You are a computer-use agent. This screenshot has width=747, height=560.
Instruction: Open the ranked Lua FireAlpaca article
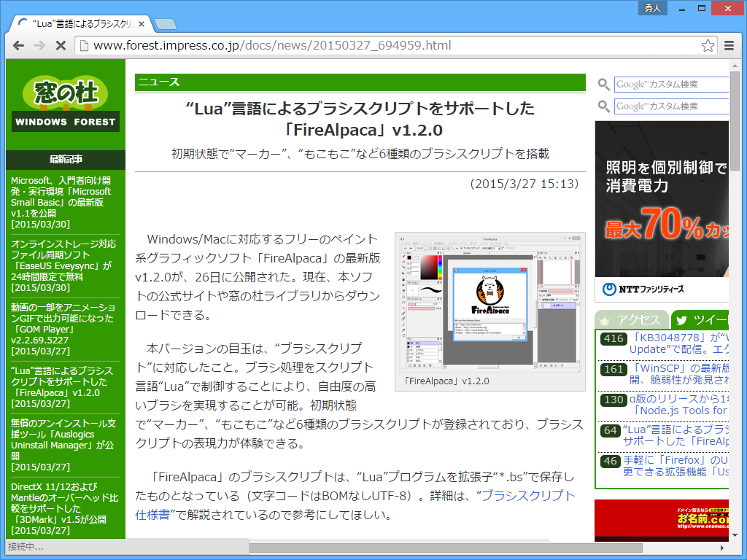click(676, 435)
